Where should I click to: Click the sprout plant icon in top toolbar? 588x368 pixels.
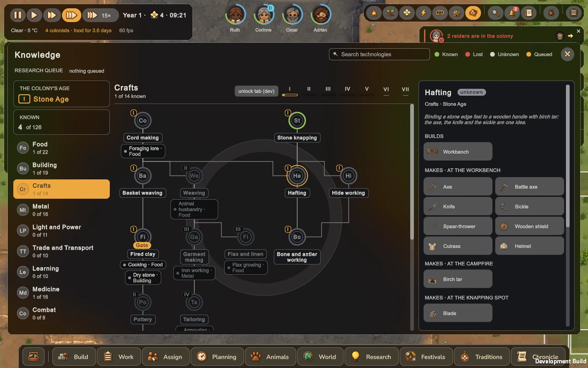(x=390, y=13)
